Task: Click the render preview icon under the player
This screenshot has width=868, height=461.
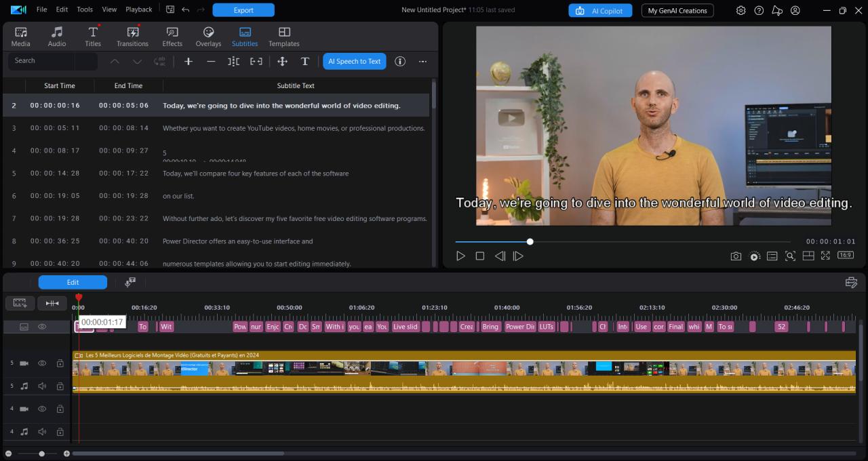Action: [x=755, y=256]
